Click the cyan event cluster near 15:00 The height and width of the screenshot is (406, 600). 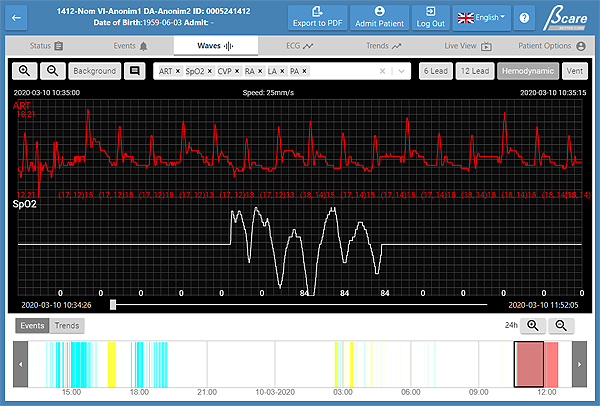[x=78, y=364]
